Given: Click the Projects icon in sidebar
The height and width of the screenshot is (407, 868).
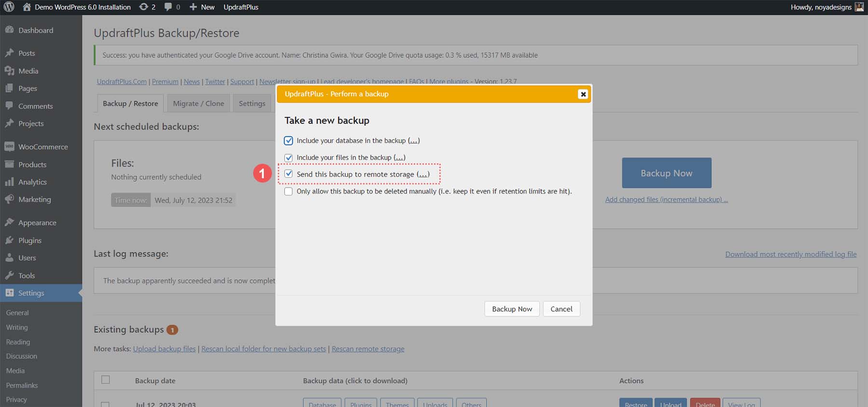Looking at the screenshot, I should 9,123.
